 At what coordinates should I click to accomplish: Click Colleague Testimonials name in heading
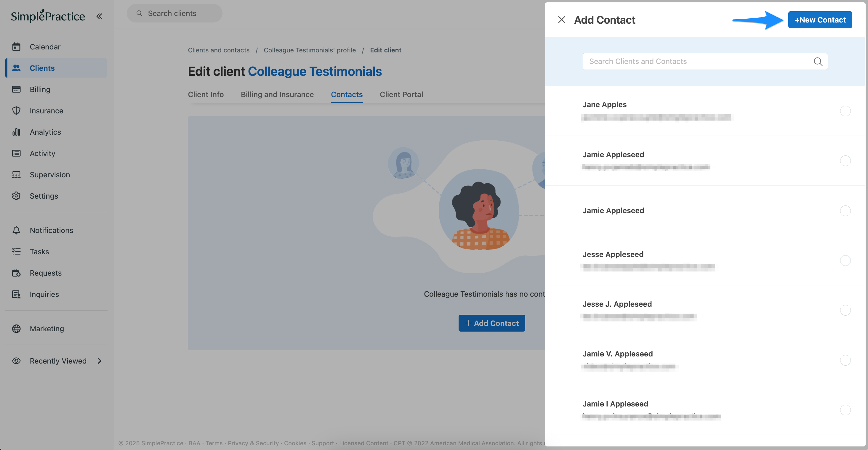pyautogui.click(x=314, y=71)
